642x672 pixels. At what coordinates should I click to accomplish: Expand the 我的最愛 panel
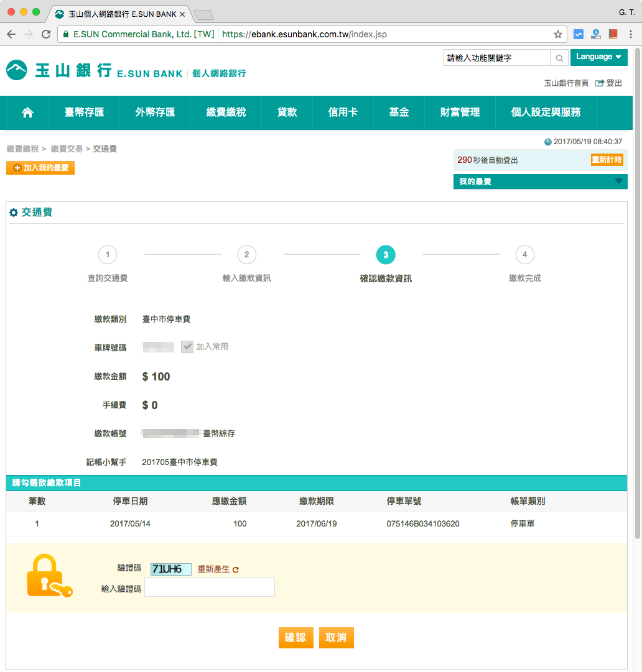618,182
